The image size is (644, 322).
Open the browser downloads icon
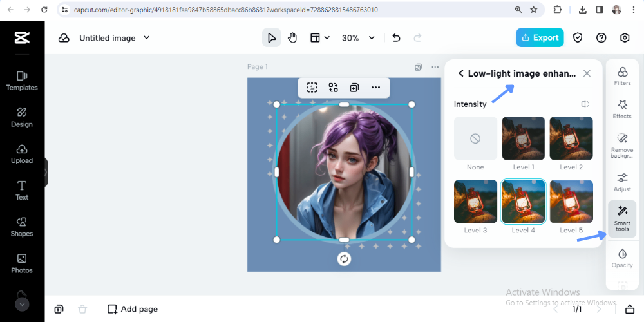(582, 10)
